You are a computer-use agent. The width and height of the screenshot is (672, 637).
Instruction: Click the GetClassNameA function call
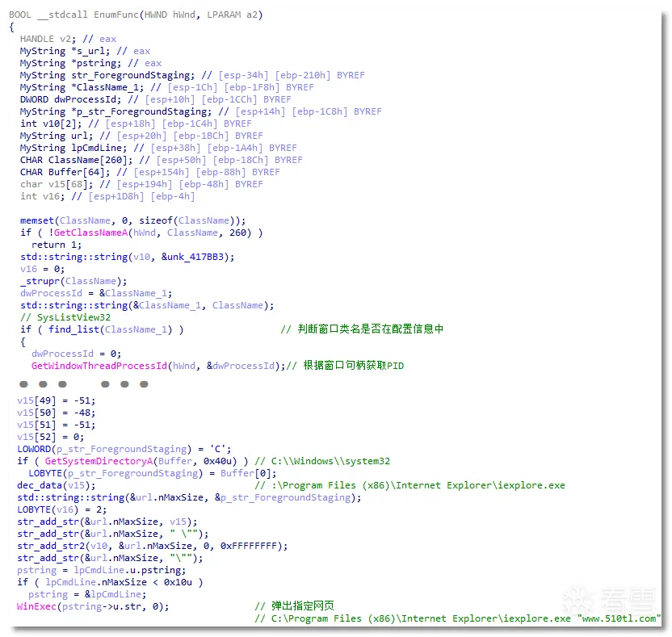90,233
